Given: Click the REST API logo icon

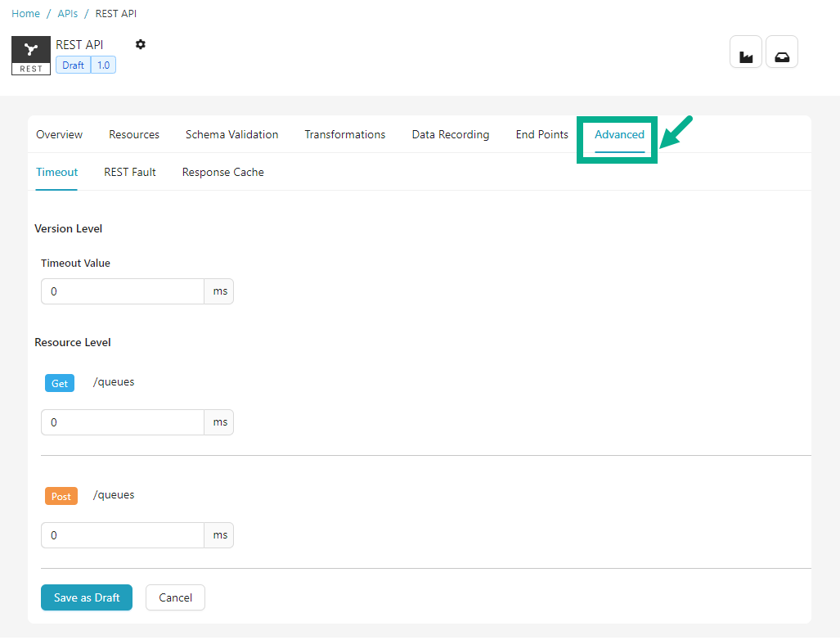Looking at the screenshot, I should (31, 56).
